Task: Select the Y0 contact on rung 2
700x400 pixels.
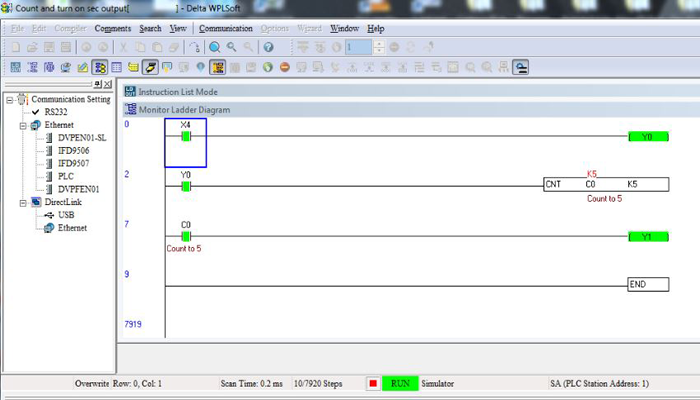Action: tap(186, 187)
